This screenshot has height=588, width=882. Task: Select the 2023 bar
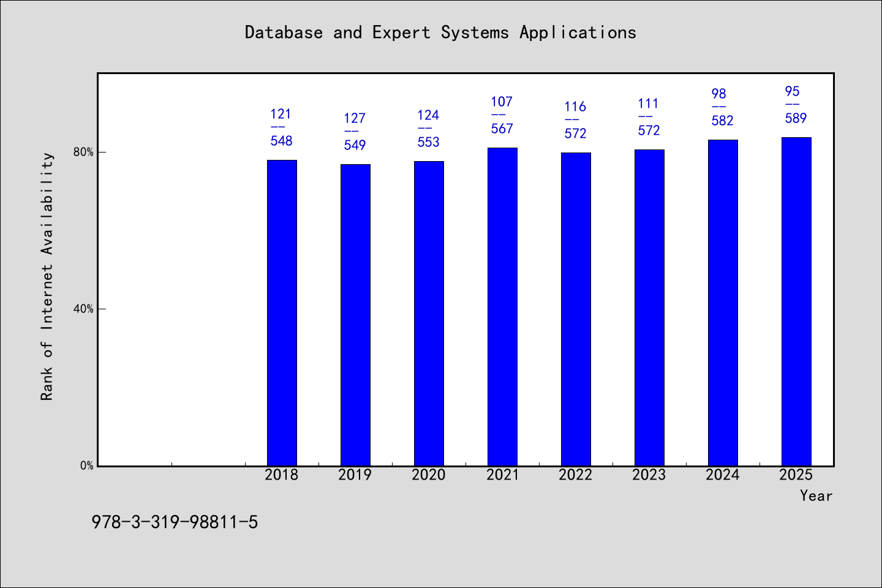[x=649, y=307]
